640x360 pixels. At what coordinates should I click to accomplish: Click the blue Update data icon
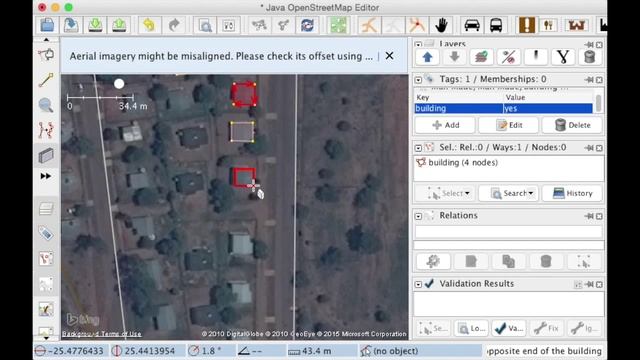click(x=307, y=25)
